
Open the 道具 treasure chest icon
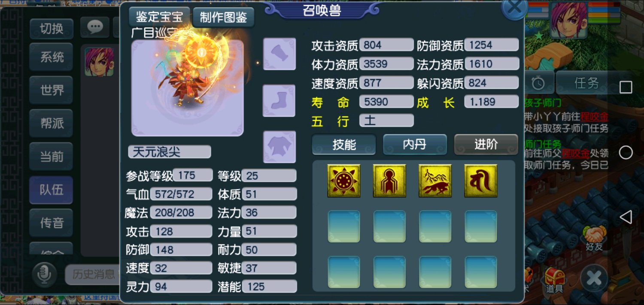click(554, 280)
